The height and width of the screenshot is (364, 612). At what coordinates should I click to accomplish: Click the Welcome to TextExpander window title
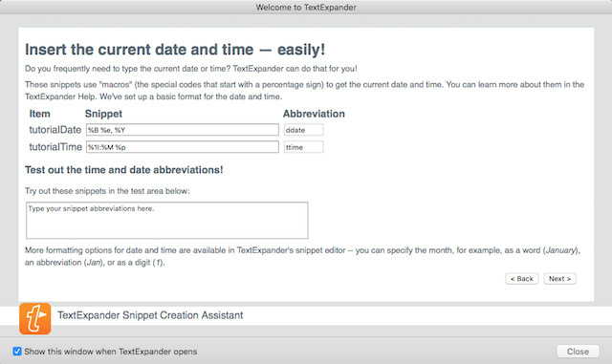[x=306, y=7]
